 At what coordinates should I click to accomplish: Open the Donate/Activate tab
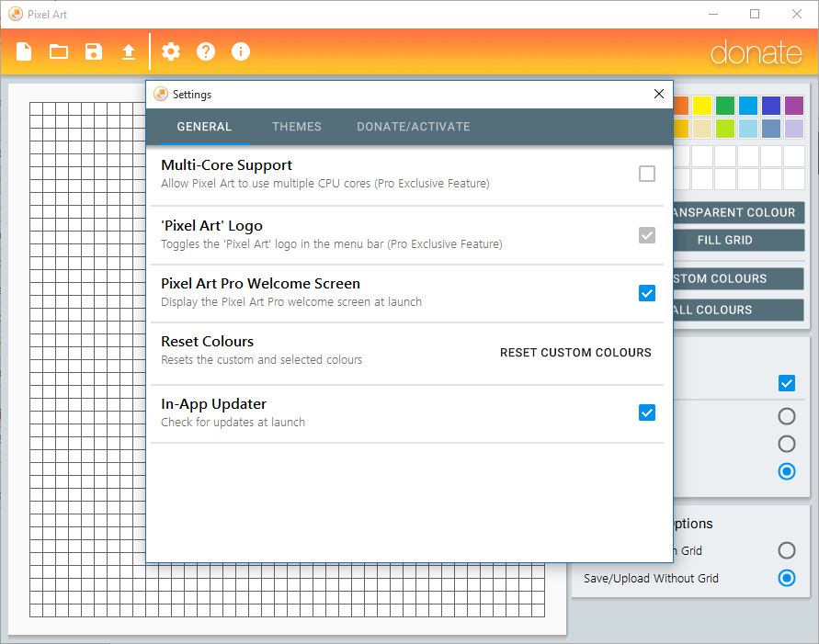(413, 126)
